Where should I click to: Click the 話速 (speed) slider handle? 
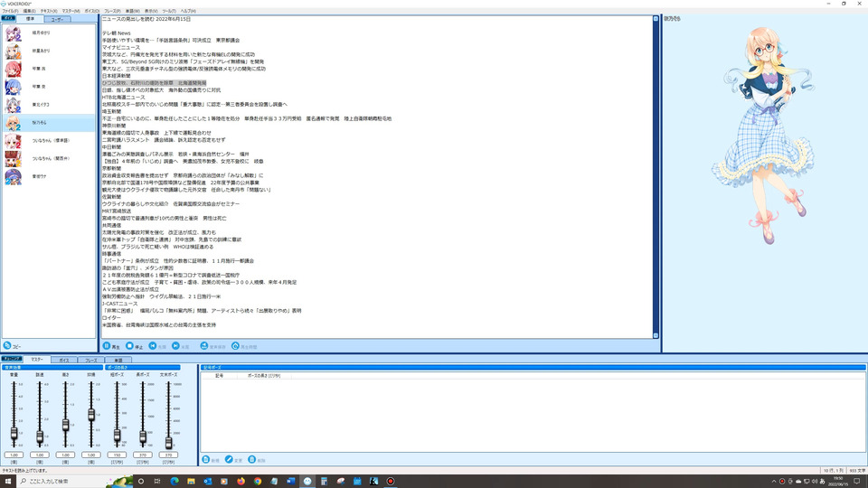point(40,437)
